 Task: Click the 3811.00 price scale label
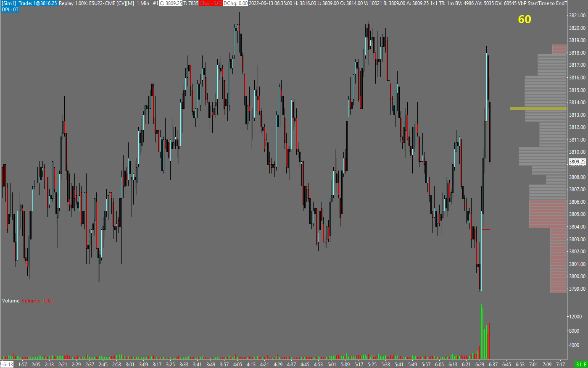pyautogui.click(x=577, y=140)
